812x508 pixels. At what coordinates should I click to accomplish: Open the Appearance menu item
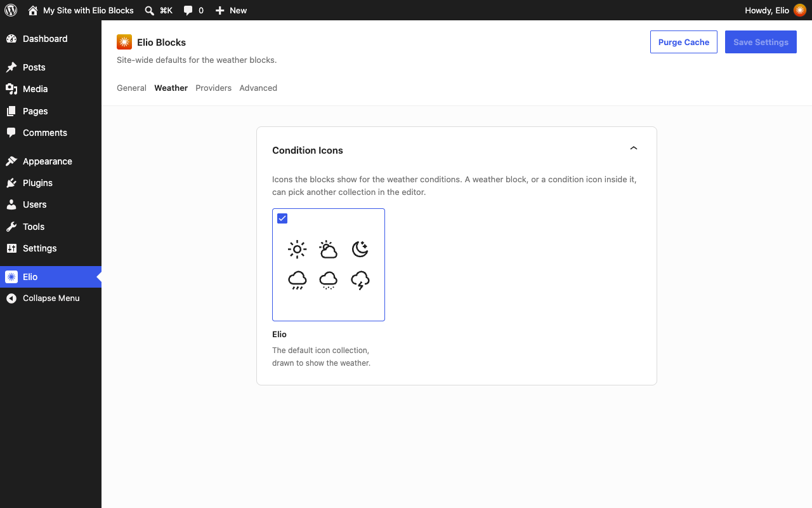[x=51, y=161]
